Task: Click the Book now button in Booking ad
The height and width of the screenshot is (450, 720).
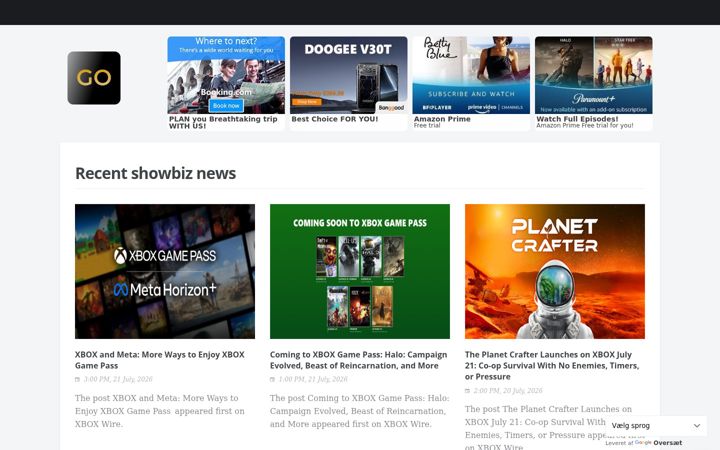Action: pos(226,106)
